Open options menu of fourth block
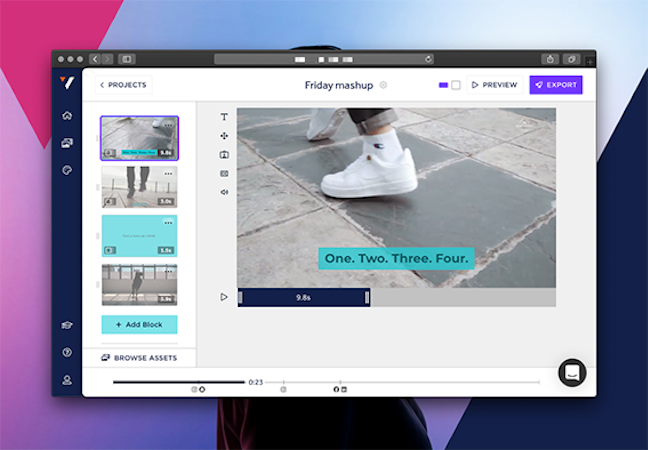648x450 pixels. point(168,271)
